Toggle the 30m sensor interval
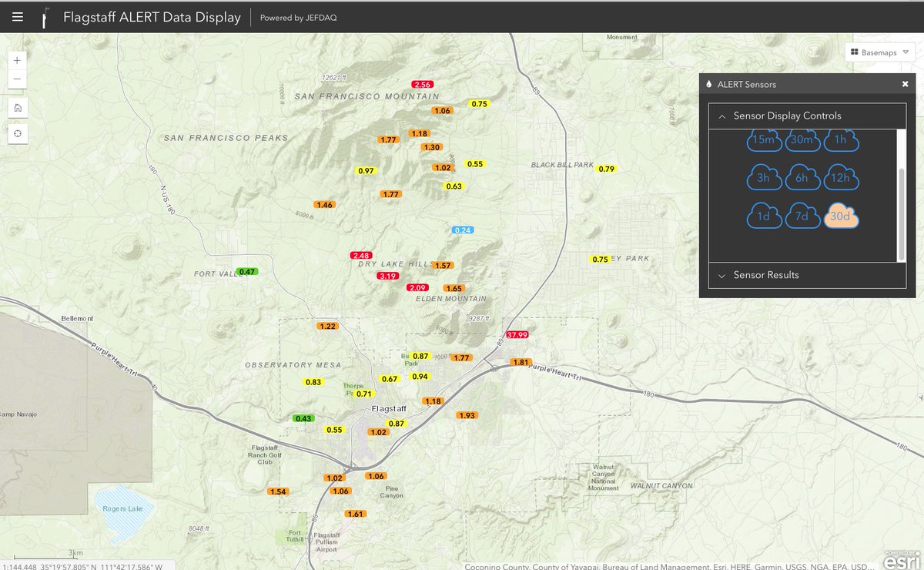This screenshot has width=924, height=570. 802,141
